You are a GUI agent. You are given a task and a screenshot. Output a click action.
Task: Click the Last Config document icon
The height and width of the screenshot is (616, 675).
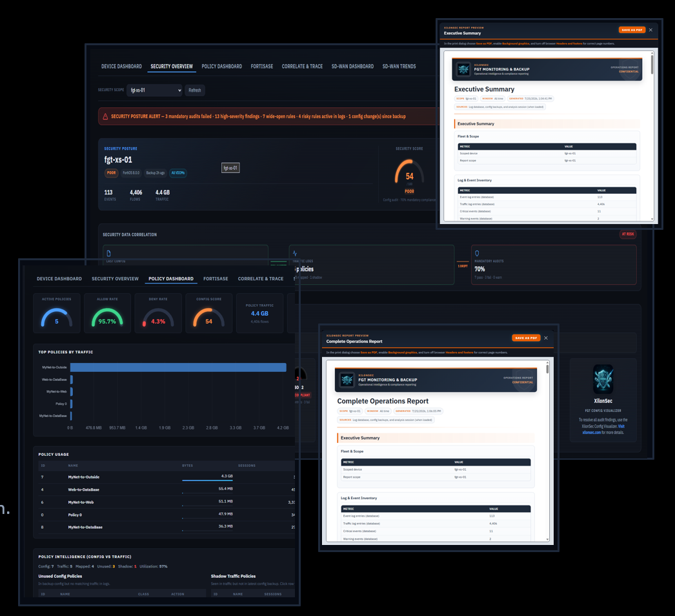(109, 253)
